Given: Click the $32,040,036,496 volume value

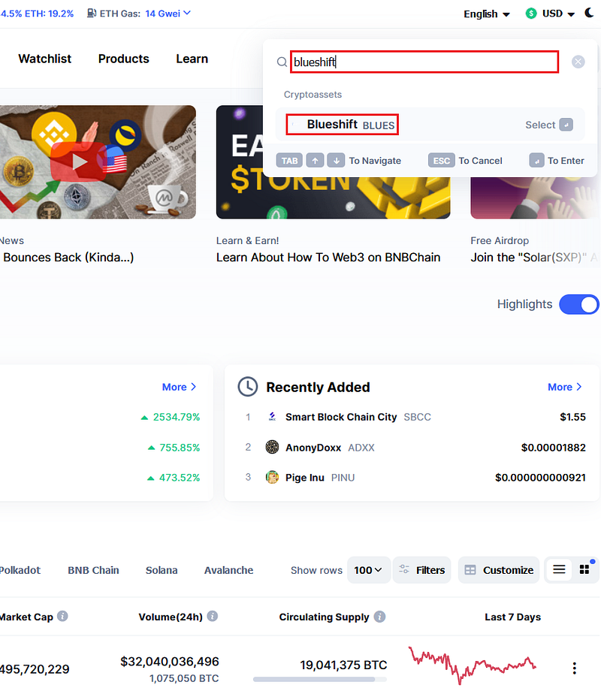Looking at the screenshot, I should pos(170,661).
